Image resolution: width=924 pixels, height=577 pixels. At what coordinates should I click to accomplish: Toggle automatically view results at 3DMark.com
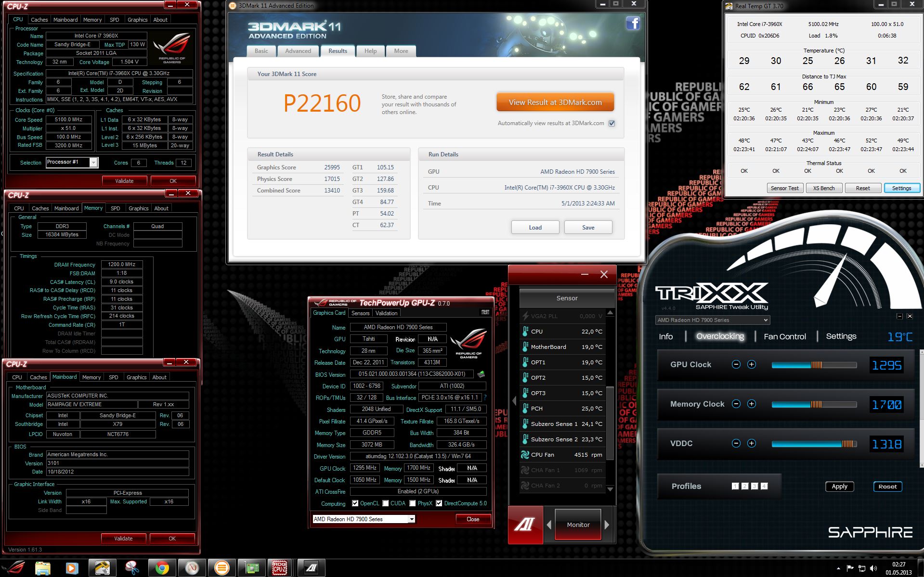(612, 123)
